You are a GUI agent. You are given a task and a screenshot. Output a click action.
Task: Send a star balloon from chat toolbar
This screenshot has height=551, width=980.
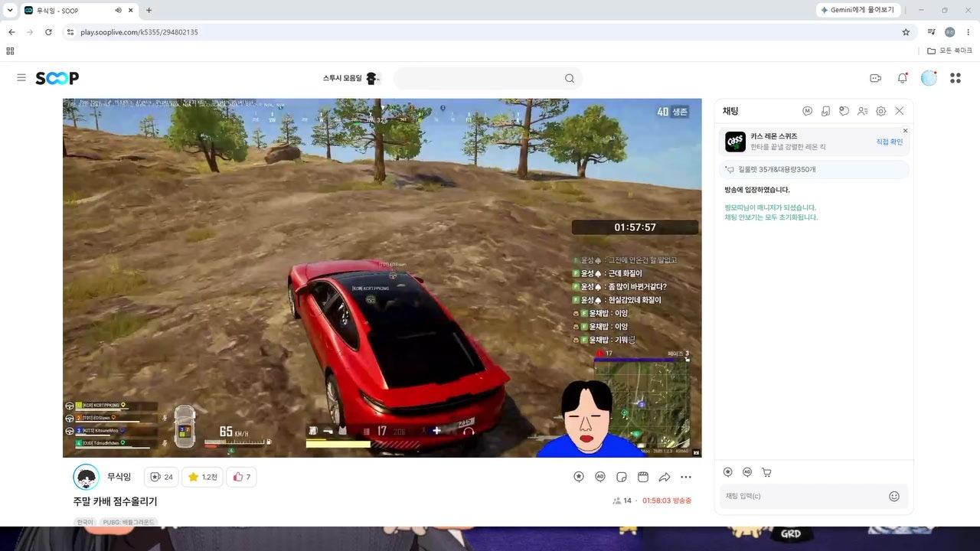(728, 472)
